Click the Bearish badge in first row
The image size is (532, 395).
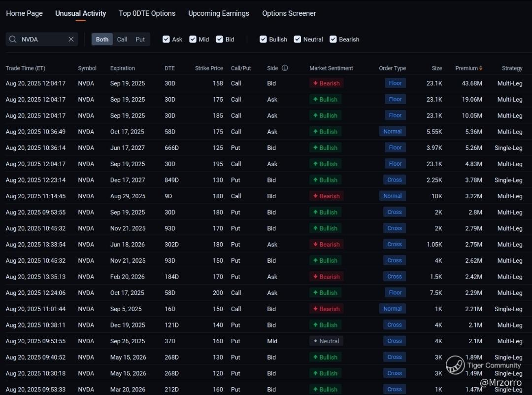point(326,83)
